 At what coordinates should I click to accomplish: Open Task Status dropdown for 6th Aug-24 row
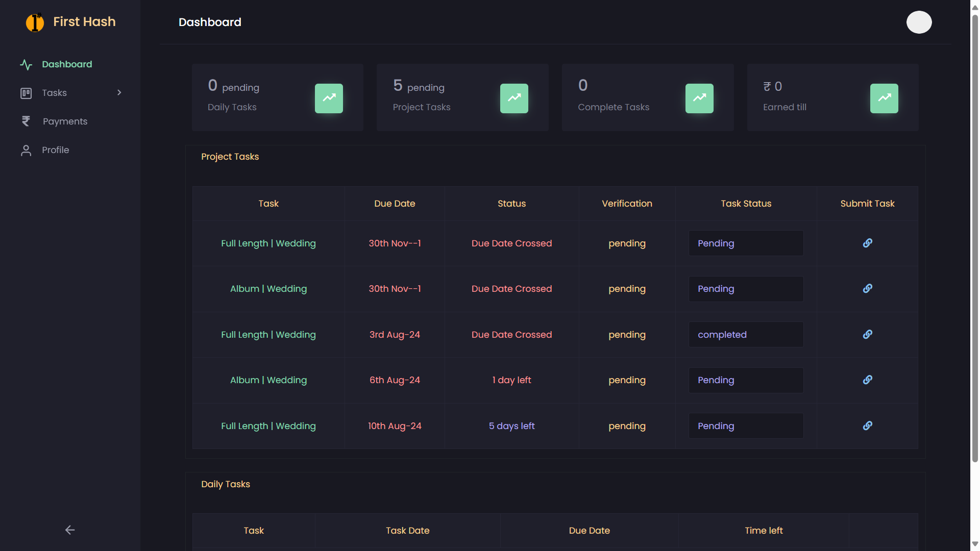coord(746,380)
